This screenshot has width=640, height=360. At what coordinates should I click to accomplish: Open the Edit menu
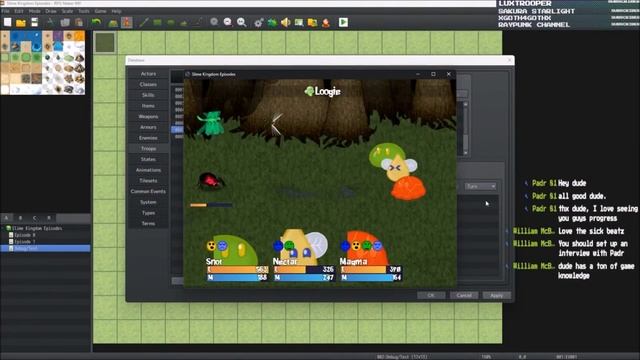19,11
